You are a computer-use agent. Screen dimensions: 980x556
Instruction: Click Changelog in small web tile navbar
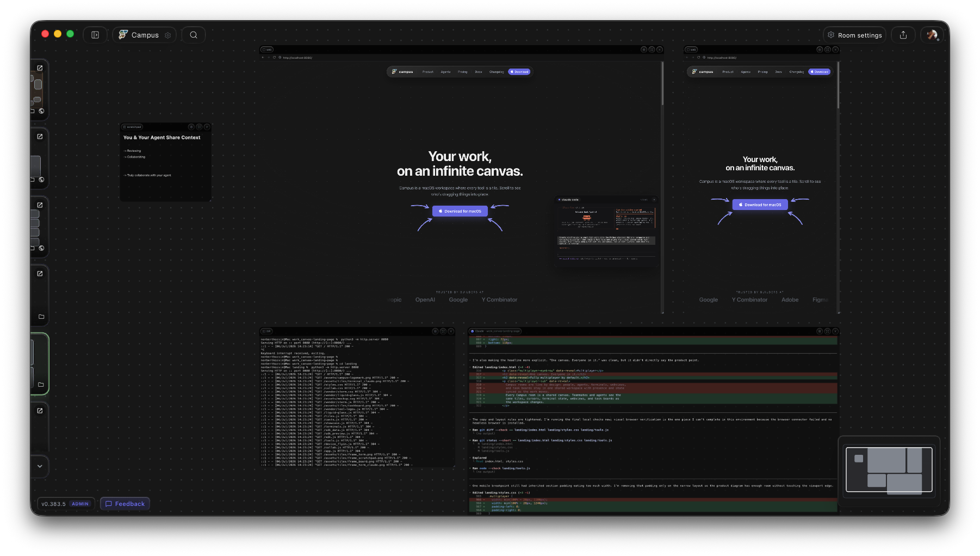click(797, 72)
